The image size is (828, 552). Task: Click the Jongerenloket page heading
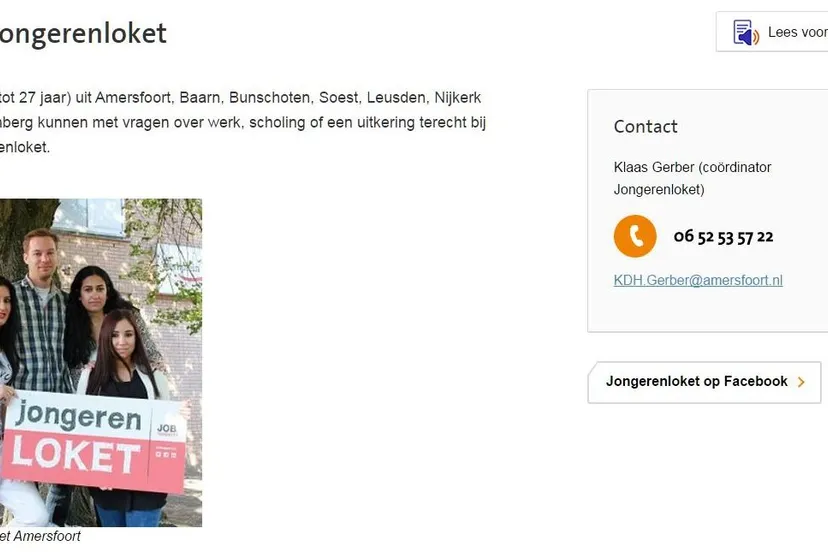pos(83,33)
